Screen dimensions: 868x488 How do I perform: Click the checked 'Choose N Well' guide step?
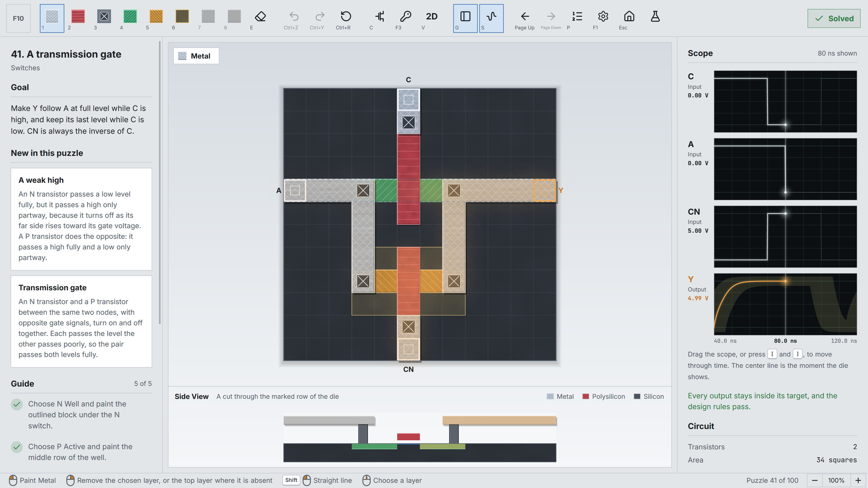tap(81, 415)
